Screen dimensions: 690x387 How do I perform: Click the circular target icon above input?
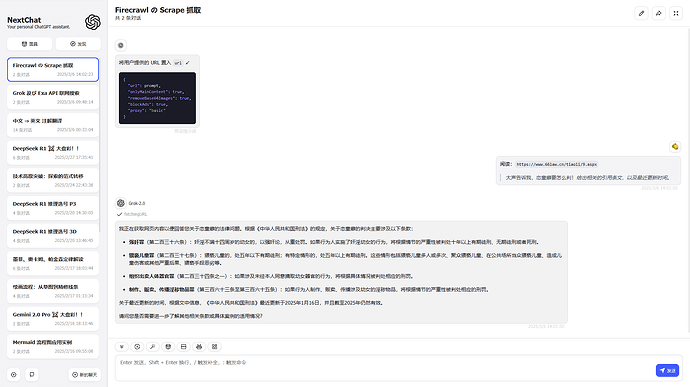click(x=137, y=346)
